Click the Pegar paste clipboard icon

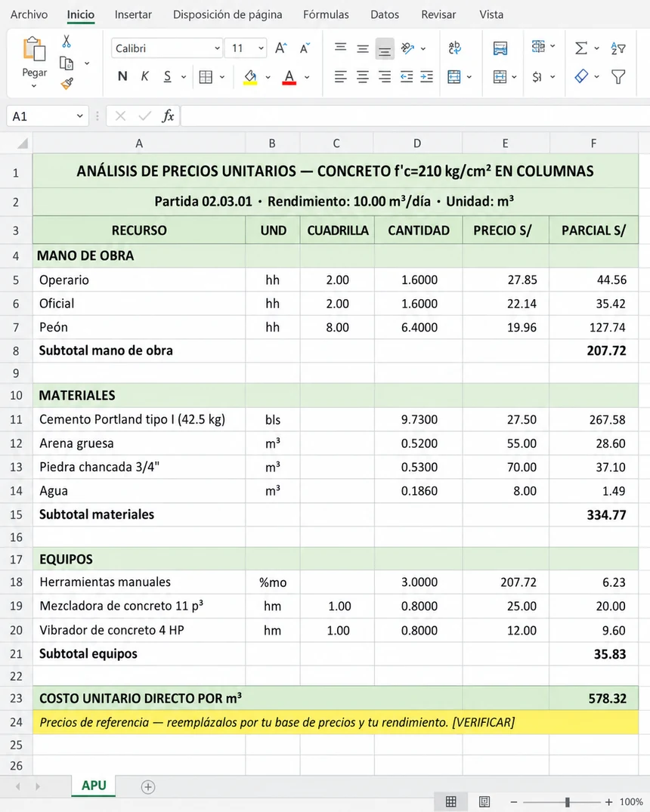34,48
